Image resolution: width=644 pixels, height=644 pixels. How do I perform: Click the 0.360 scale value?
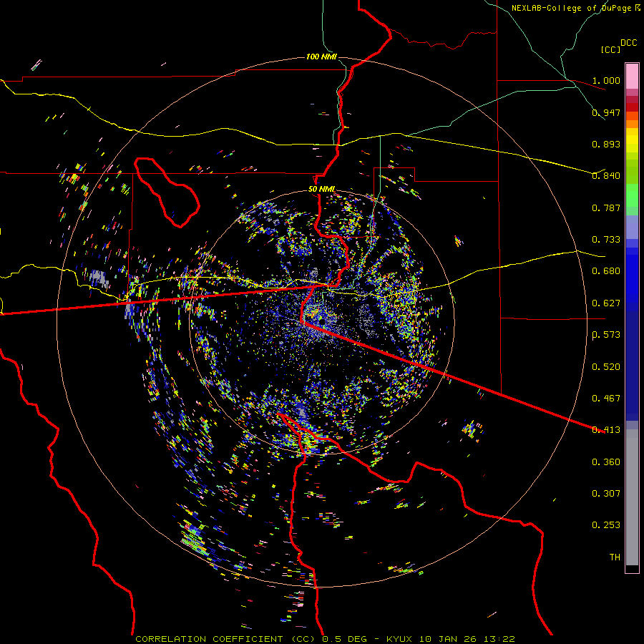(x=606, y=462)
